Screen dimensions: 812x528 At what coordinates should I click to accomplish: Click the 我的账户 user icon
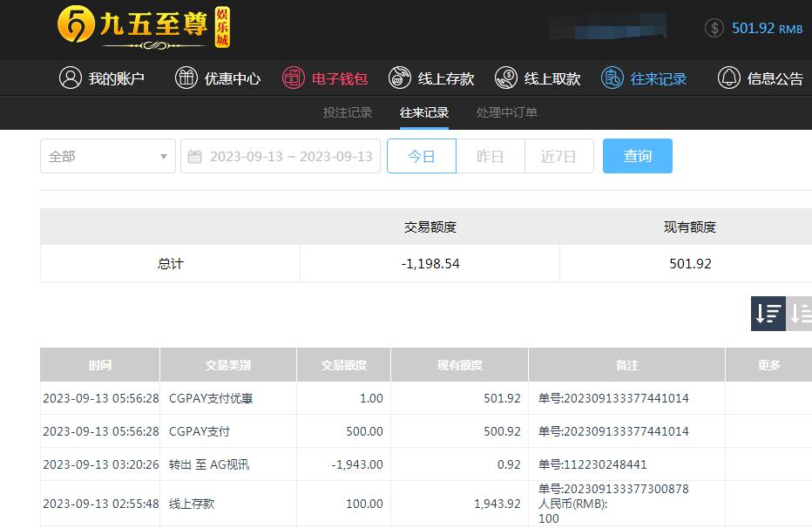click(71, 78)
